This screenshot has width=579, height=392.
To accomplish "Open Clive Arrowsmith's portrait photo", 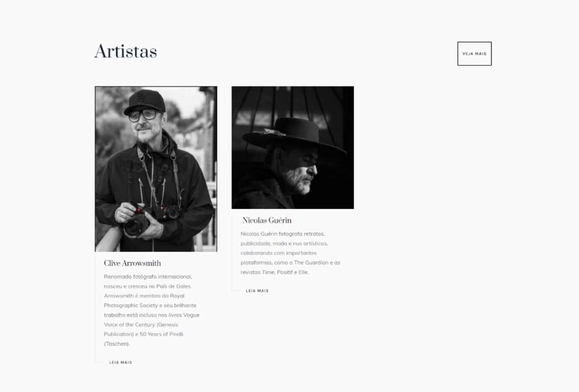I will [x=156, y=169].
